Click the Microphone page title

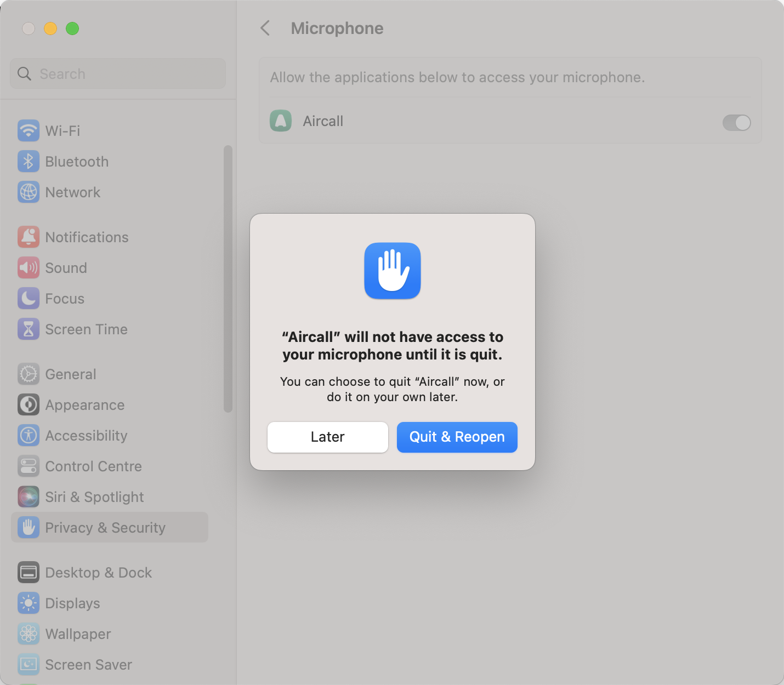337,28
